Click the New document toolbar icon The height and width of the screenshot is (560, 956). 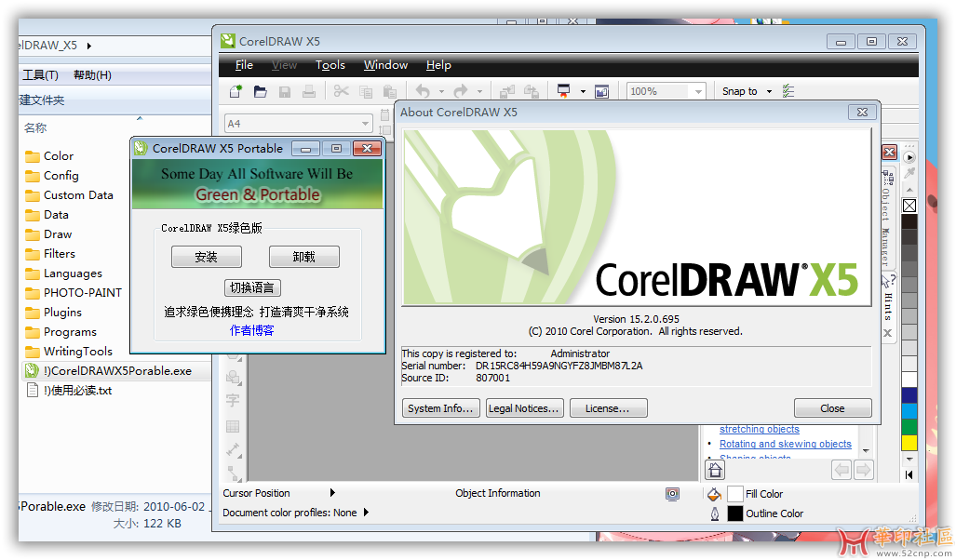(x=236, y=91)
